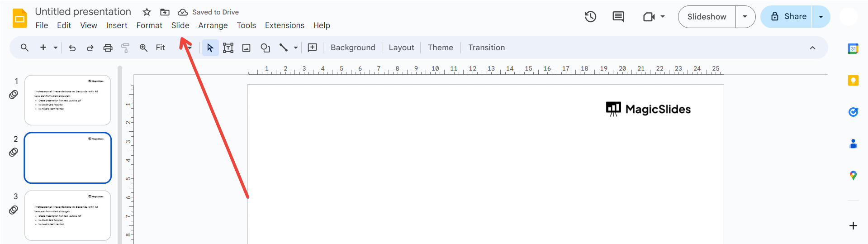Click the add comment toolbar icon
The height and width of the screenshot is (244, 868).
(313, 48)
